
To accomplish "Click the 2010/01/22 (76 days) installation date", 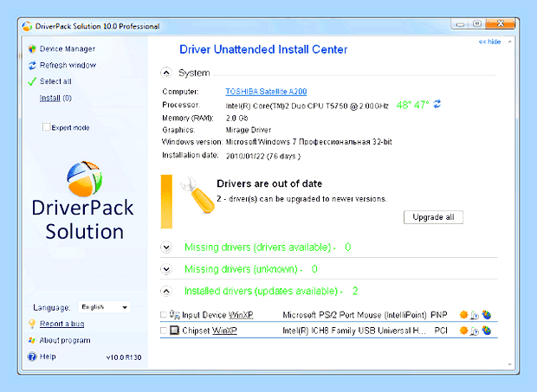I will click(263, 157).
